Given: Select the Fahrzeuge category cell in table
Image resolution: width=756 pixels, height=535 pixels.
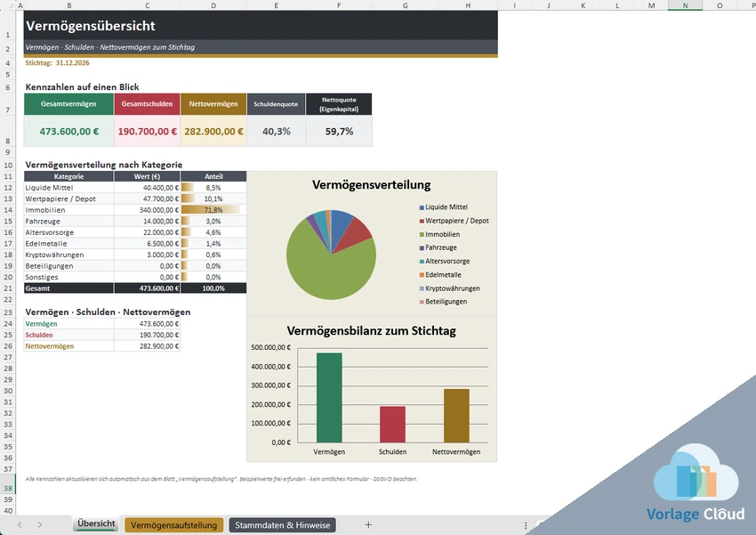Looking at the screenshot, I should click(69, 221).
